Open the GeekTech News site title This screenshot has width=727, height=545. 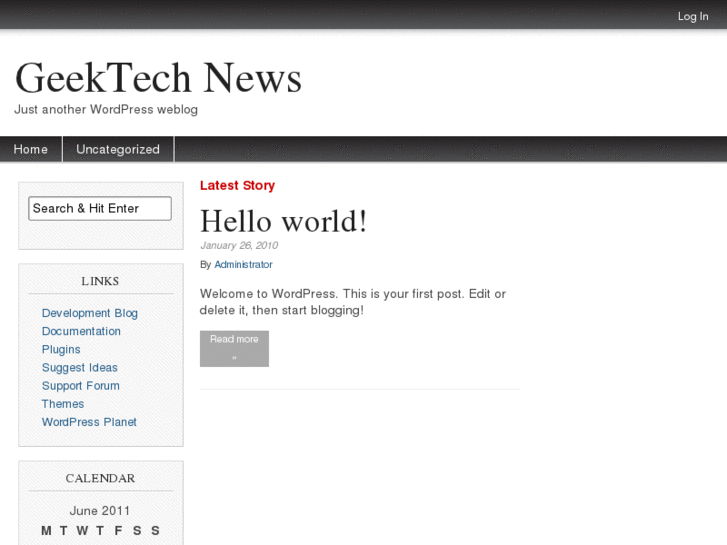point(158,77)
